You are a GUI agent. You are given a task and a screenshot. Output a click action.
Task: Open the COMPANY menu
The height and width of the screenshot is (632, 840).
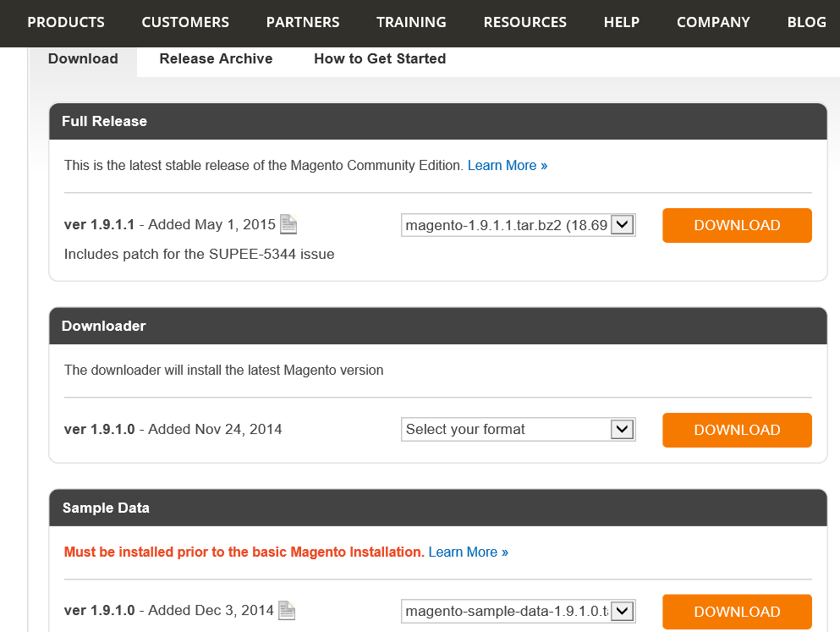pyautogui.click(x=713, y=23)
